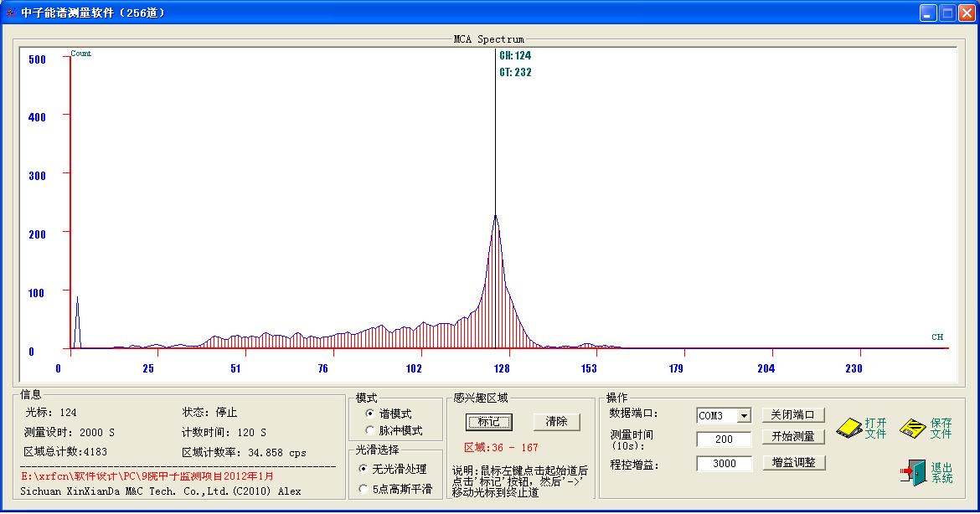Maximize the spectrum software window
The height and width of the screenshot is (514, 980).
946,13
